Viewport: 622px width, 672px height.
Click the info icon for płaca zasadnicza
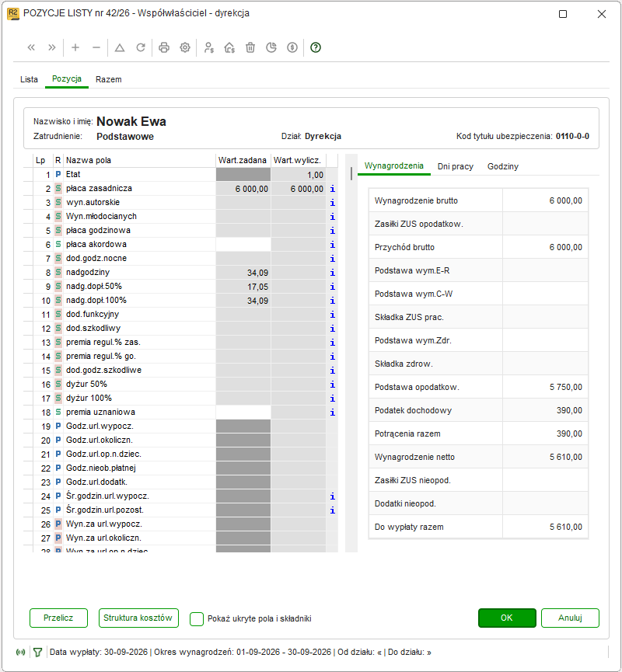tap(333, 189)
